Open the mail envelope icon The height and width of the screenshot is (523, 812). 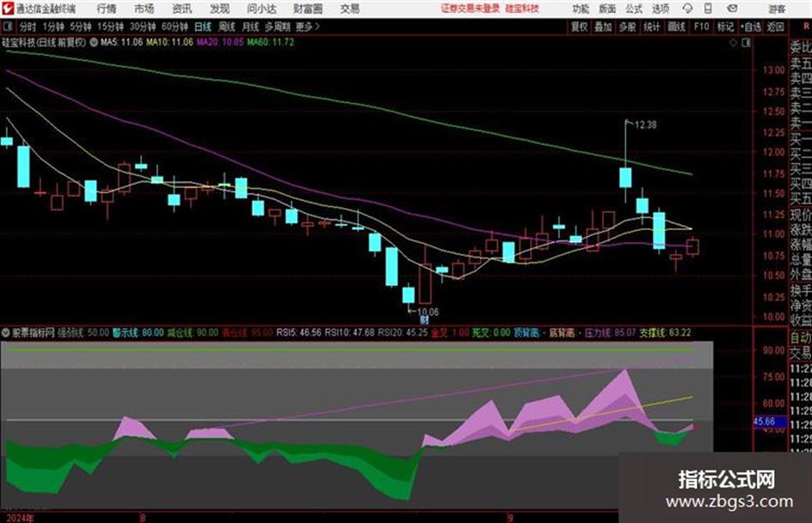pos(732,9)
